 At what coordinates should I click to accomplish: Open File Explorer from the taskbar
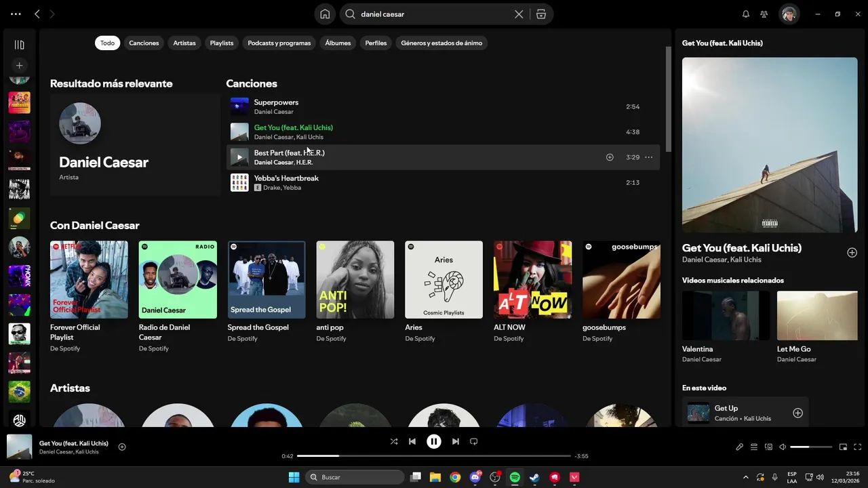[x=435, y=477]
